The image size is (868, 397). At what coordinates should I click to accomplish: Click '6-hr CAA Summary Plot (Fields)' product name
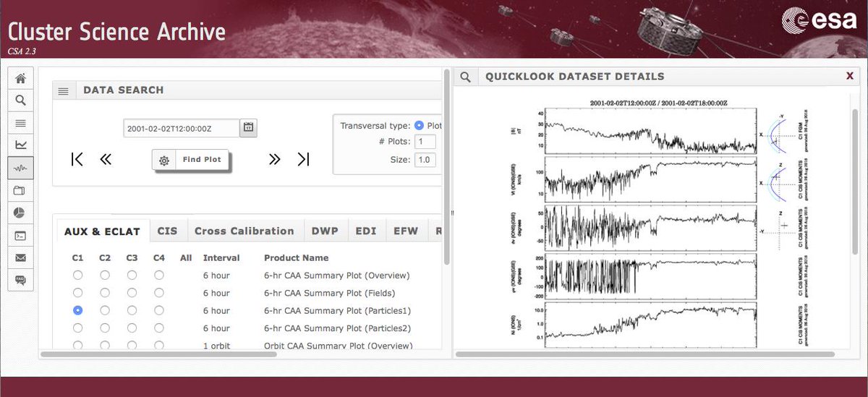(x=329, y=293)
